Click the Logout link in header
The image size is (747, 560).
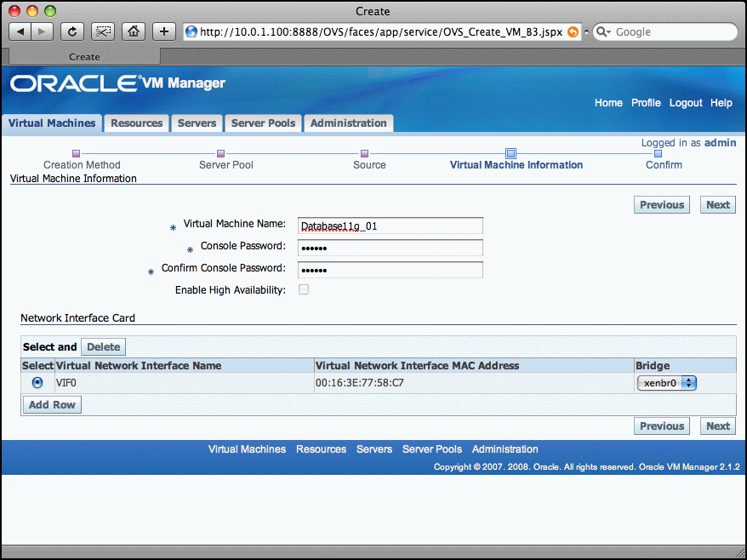click(x=686, y=103)
